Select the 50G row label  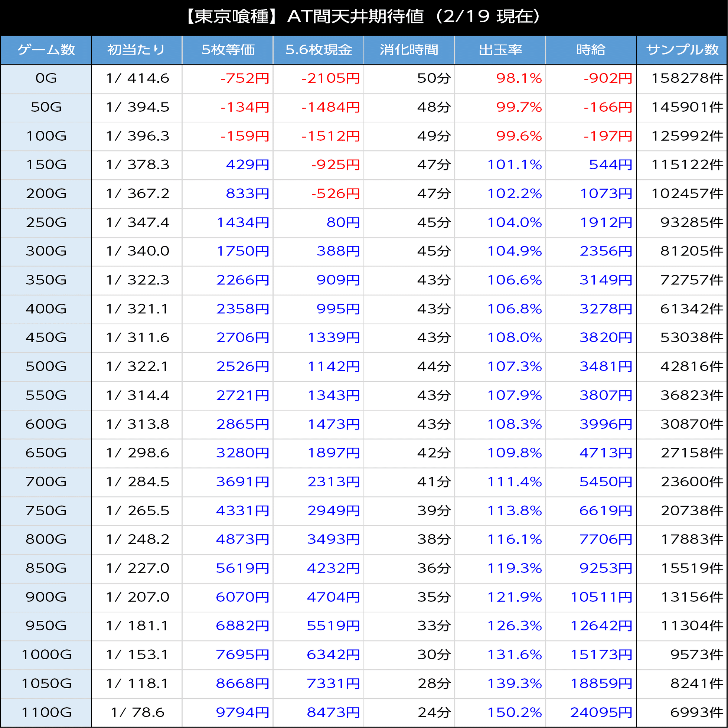pos(46,107)
